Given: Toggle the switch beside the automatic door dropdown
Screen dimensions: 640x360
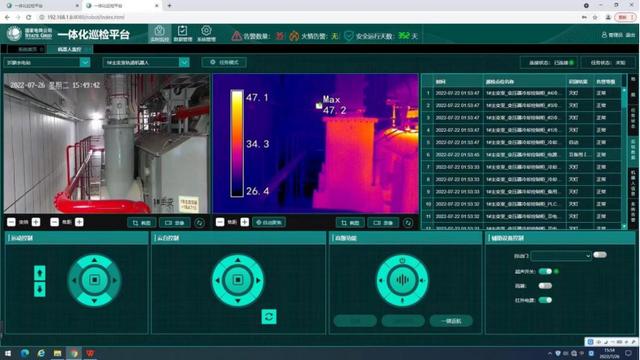Looking at the screenshot, I should point(600,255).
